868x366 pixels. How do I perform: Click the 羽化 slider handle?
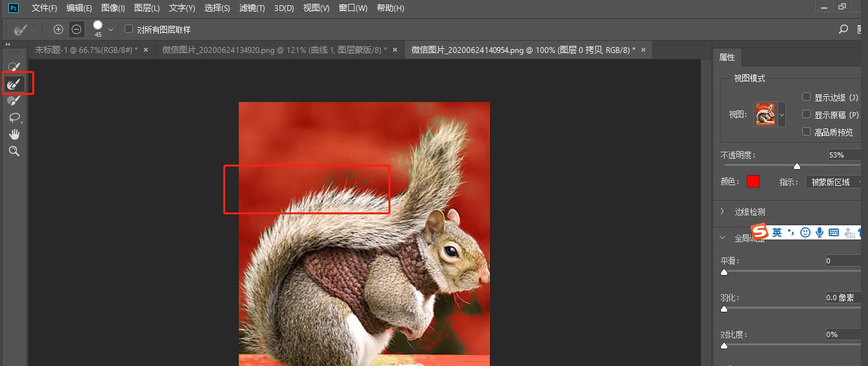pyautogui.click(x=724, y=309)
